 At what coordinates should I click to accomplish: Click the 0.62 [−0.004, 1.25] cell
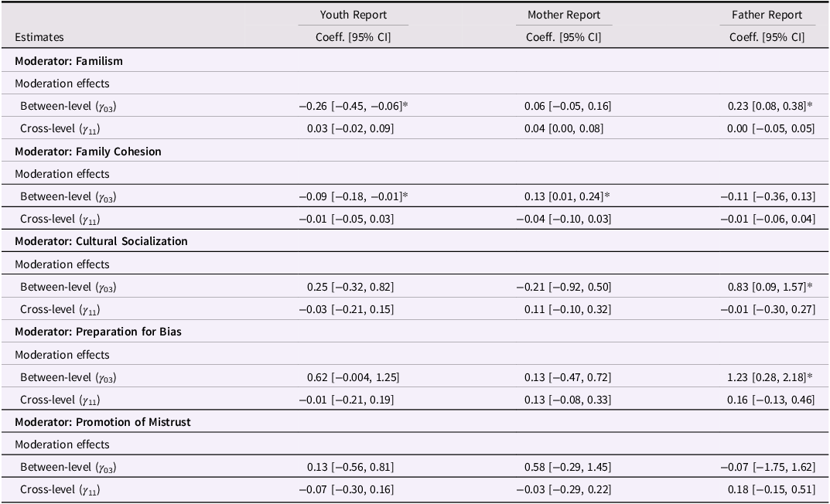353,377
